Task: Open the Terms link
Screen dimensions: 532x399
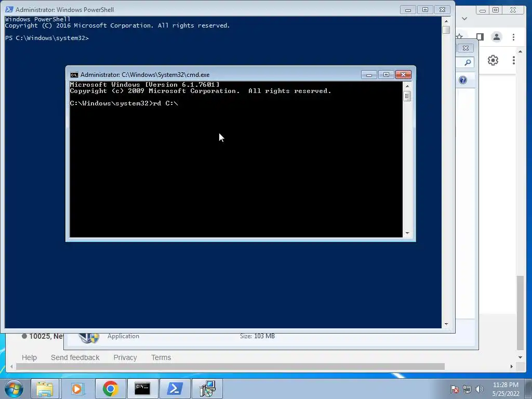Action: pyautogui.click(x=161, y=357)
